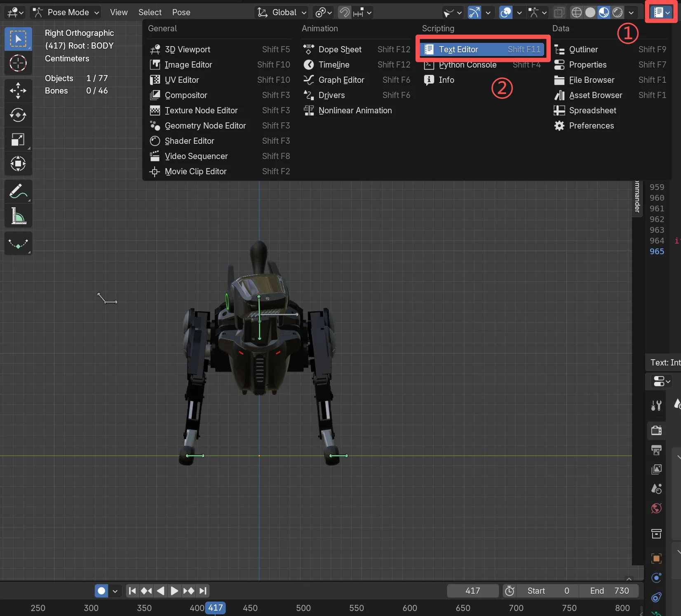Switch to Solid viewport shading
Viewport: 681px width, 616px height.
click(x=590, y=12)
